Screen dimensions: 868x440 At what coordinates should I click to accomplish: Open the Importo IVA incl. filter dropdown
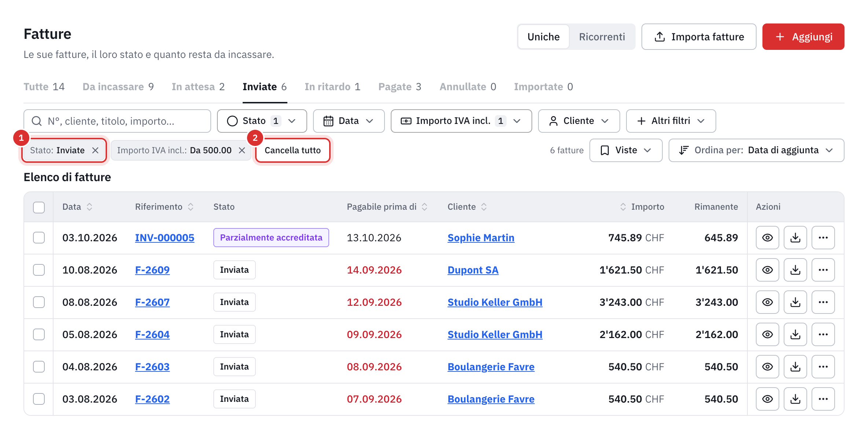pyautogui.click(x=461, y=121)
